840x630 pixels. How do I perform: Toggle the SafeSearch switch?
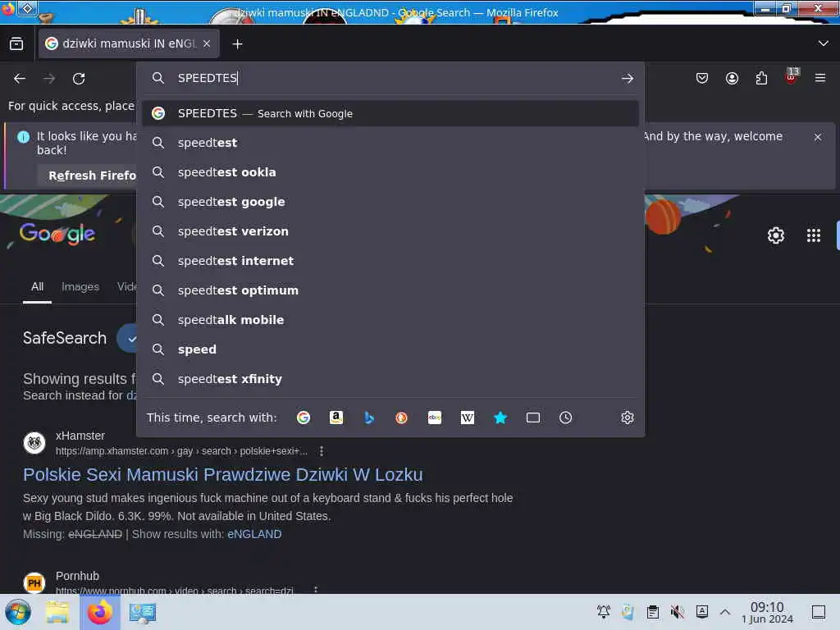click(x=129, y=338)
